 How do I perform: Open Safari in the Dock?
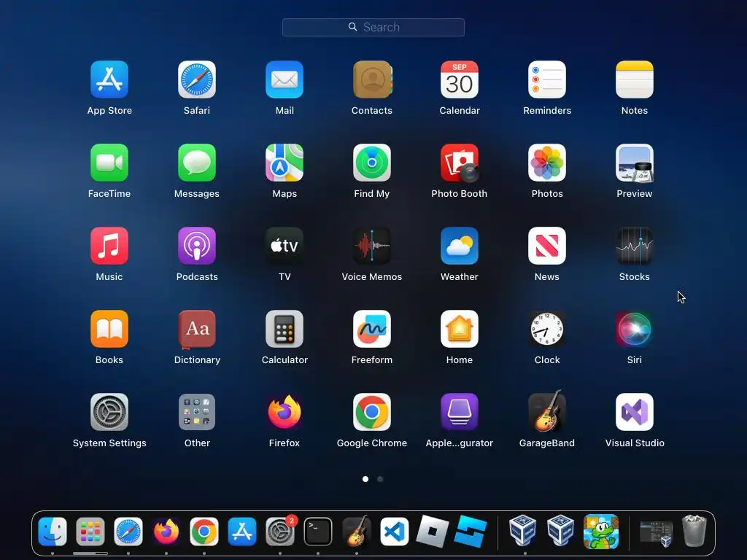point(128,532)
